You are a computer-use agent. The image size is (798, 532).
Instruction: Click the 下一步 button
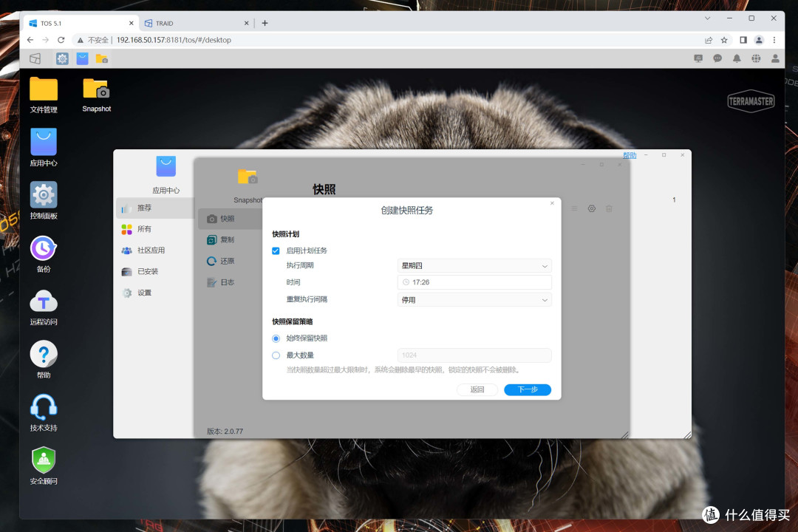[528, 389]
